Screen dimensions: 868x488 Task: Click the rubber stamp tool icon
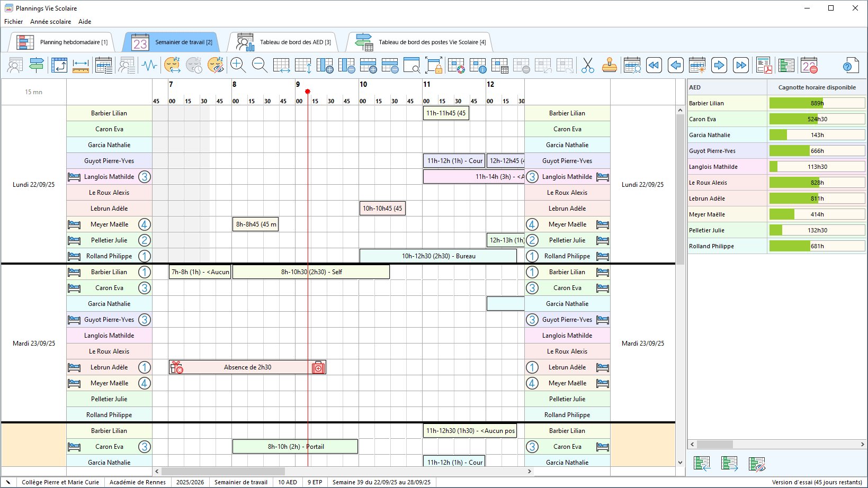(610, 65)
